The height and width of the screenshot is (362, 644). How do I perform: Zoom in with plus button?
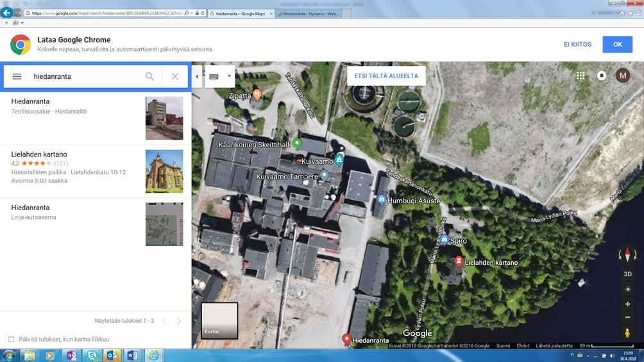tap(627, 304)
